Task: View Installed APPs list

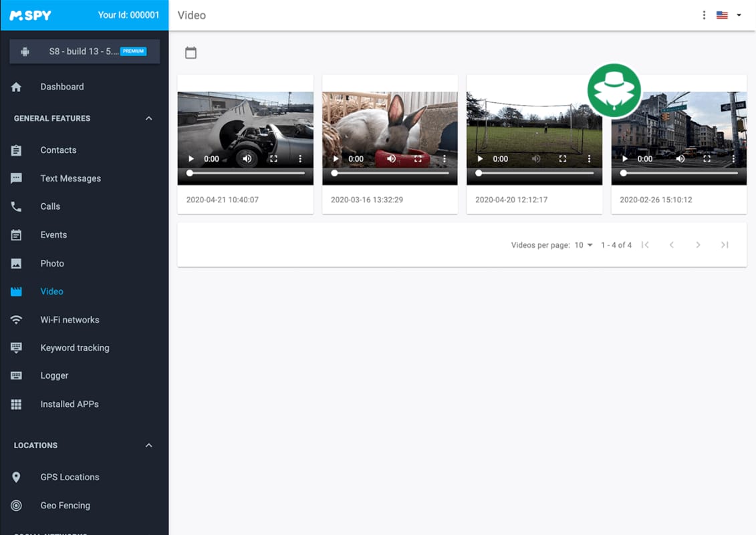Action: click(x=69, y=403)
